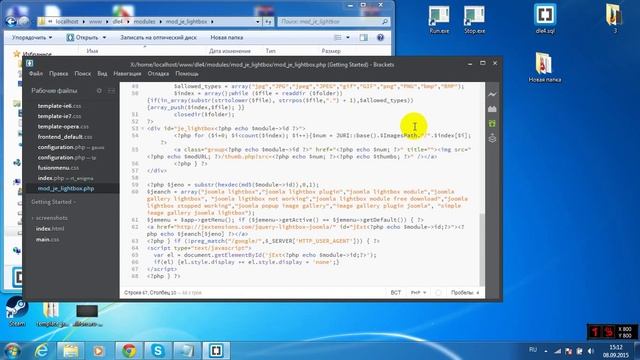Open the Getting Started project dropdown
The width and height of the screenshot is (640, 360).
pos(53,202)
